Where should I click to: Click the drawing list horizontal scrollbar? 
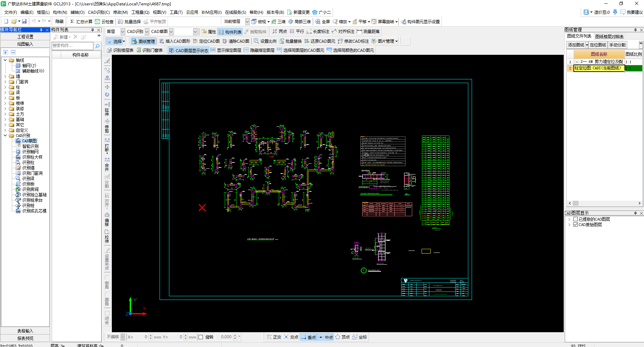604,203
